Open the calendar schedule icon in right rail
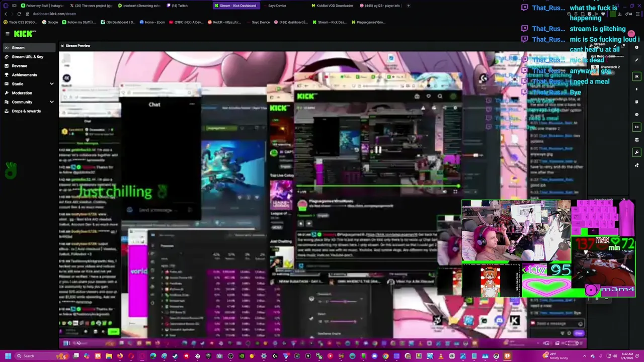The height and width of the screenshot is (362, 644). [x=636, y=140]
